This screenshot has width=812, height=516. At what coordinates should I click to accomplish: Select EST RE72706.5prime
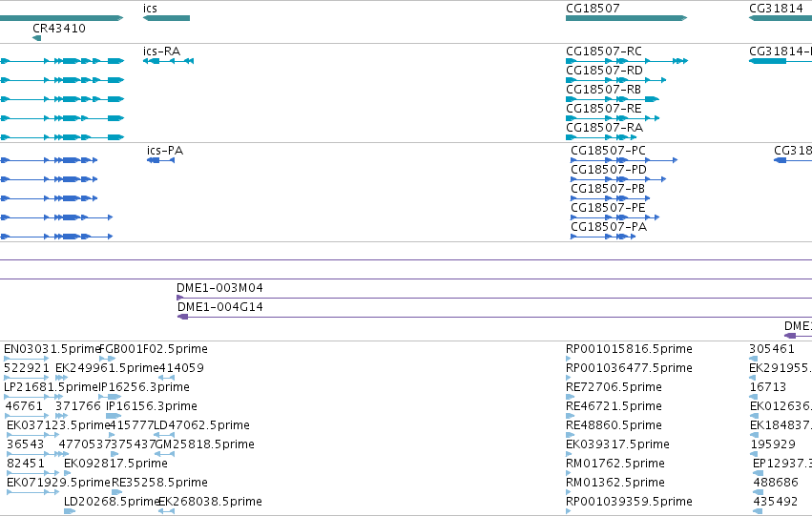(x=614, y=387)
